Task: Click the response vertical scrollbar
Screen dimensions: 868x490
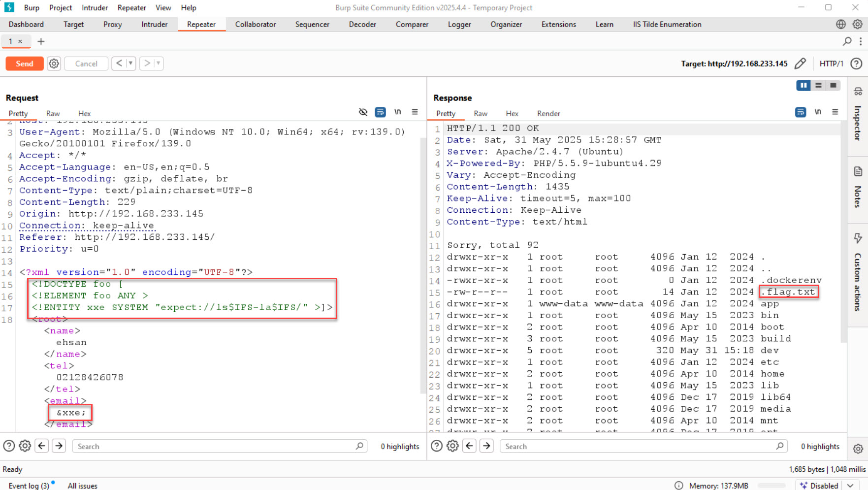Action: coord(843,231)
